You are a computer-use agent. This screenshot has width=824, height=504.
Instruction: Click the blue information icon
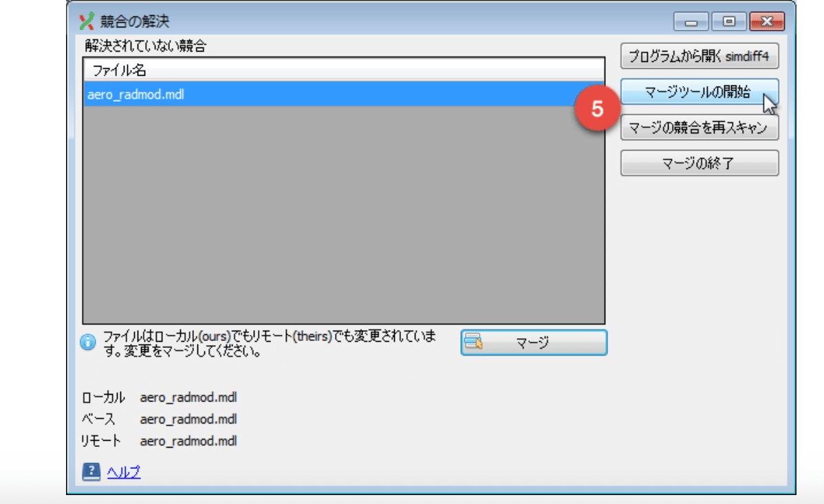pos(88,342)
